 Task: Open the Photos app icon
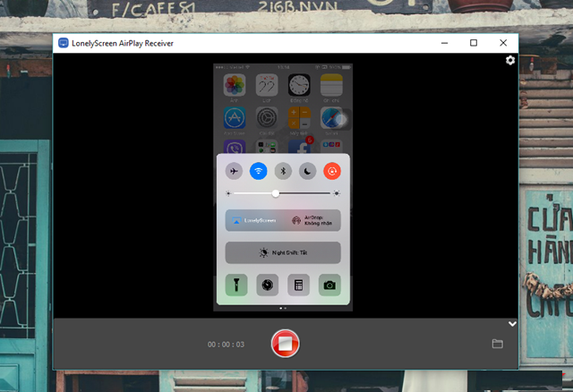coord(235,85)
